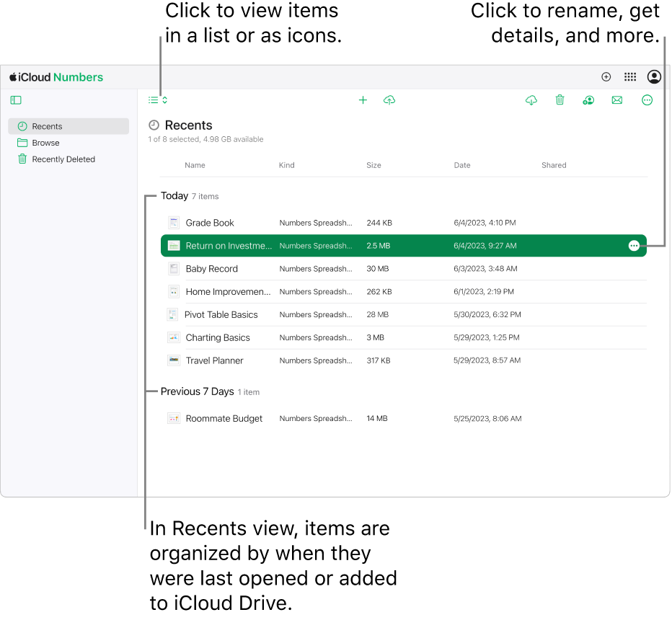Viewport: 672px width, 620px height.
Task: Download the selected spreadsheet
Action: pyautogui.click(x=531, y=100)
